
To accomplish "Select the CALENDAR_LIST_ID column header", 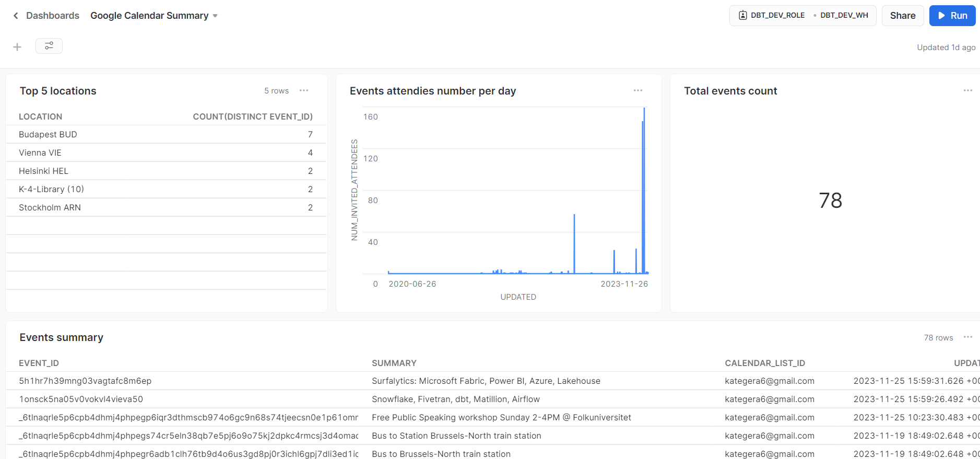I will pyautogui.click(x=765, y=363).
